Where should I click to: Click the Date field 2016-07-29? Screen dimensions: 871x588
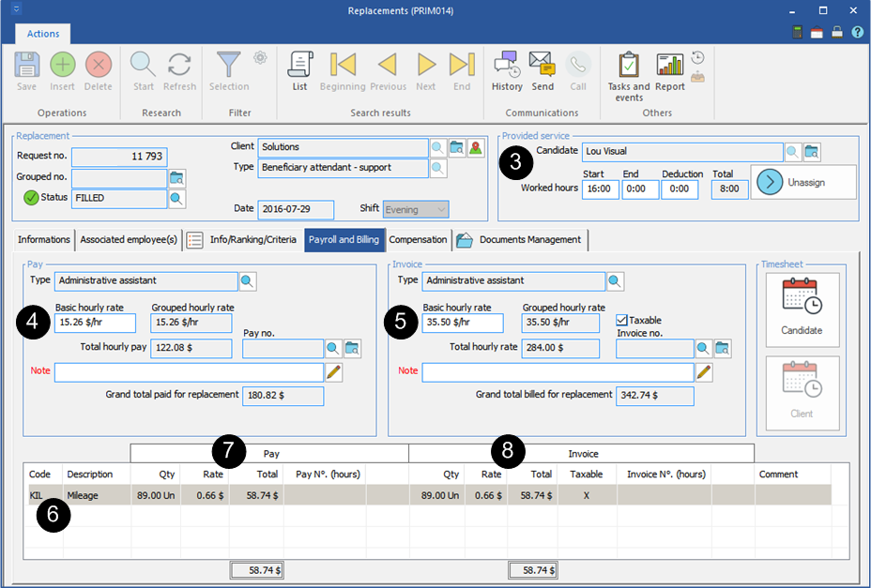point(296,209)
